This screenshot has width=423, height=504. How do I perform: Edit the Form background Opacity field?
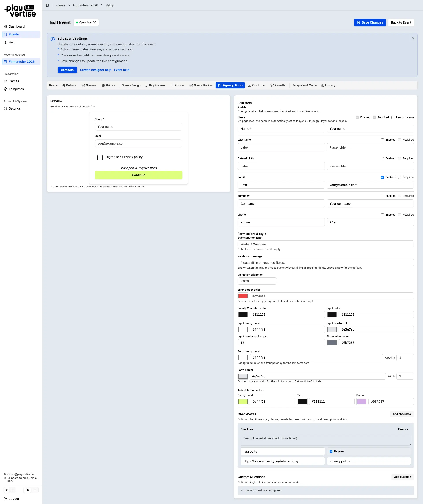click(x=405, y=358)
